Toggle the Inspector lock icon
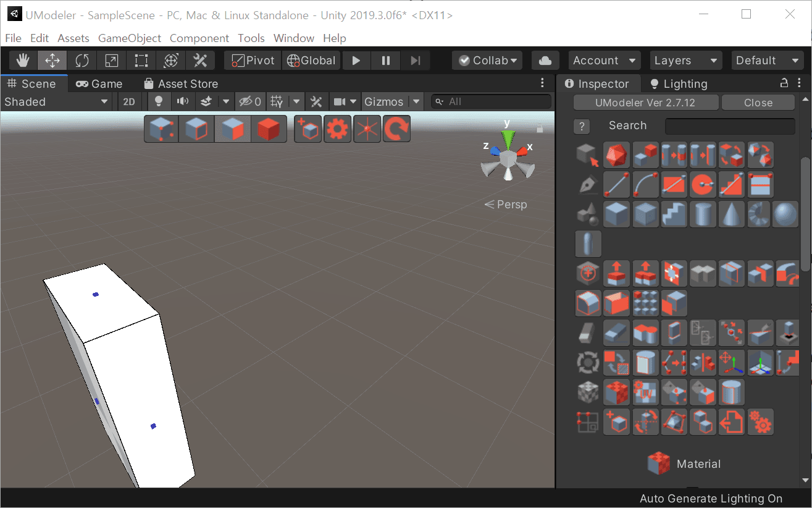The width and height of the screenshot is (812, 508). (784, 83)
